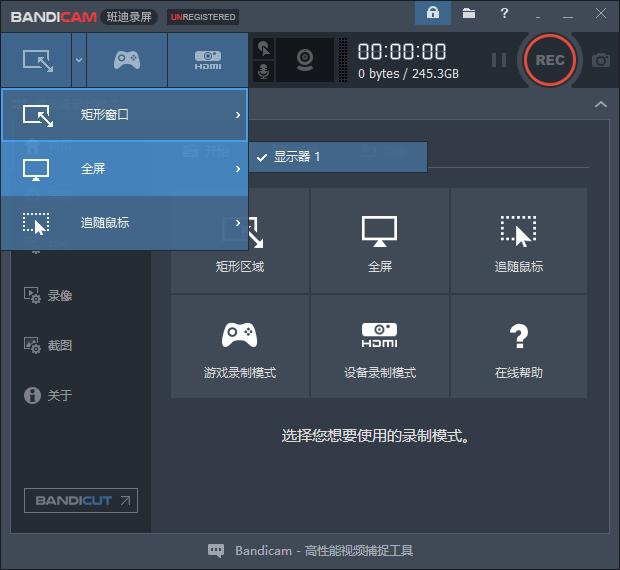Screen dimensions: 620x570
Task: Click the HDMI icon on 设备录制模式 tile
Action: coord(380,335)
